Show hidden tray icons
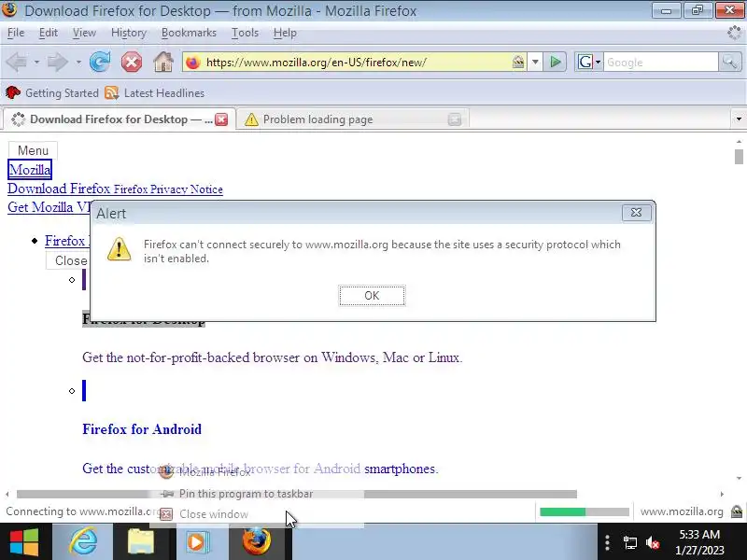The width and height of the screenshot is (747, 560). [607, 542]
